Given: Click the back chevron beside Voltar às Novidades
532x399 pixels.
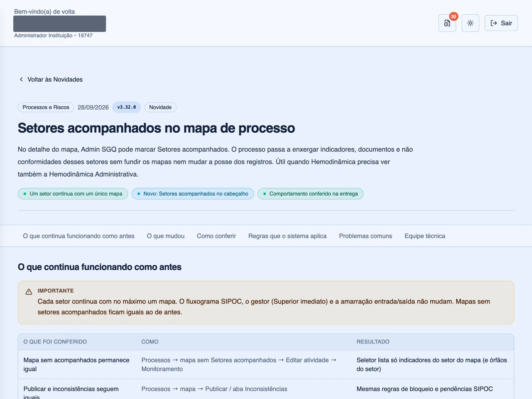Looking at the screenshot, I should (x=21, y=79).
